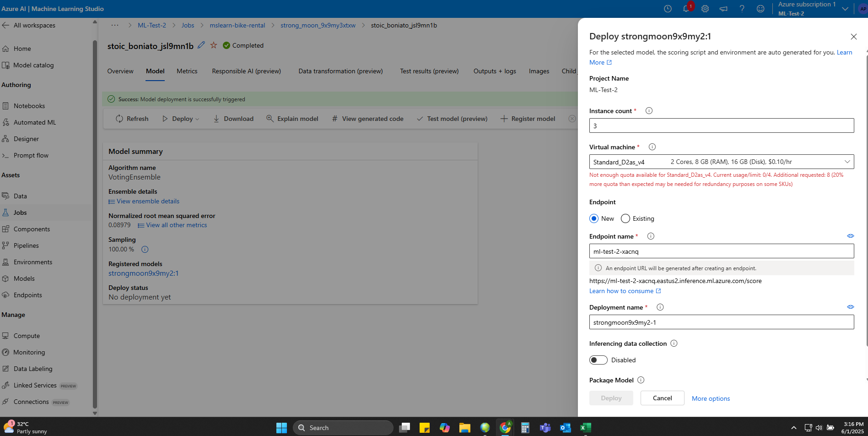Open Excel from the taskbar

coord(585,428)
